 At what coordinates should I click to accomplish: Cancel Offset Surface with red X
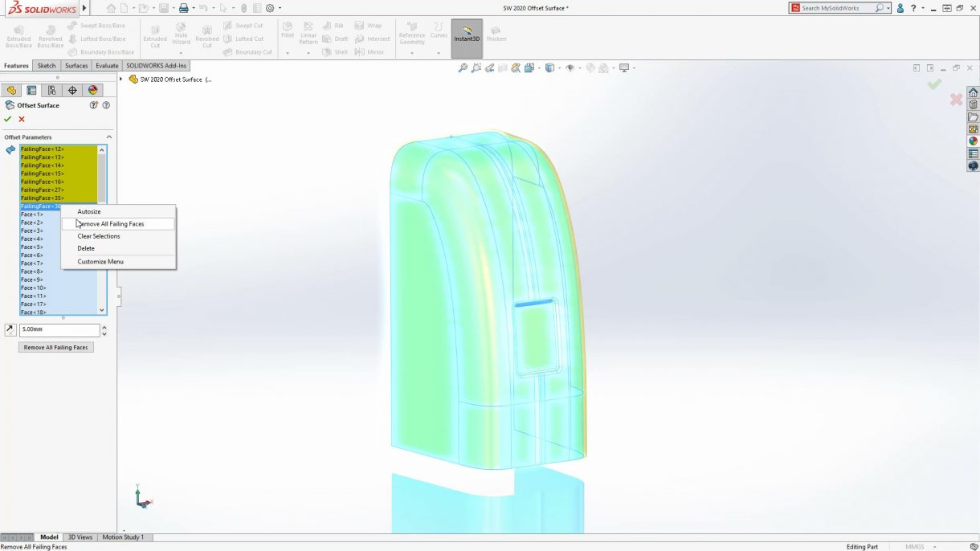tap(22, 119)
